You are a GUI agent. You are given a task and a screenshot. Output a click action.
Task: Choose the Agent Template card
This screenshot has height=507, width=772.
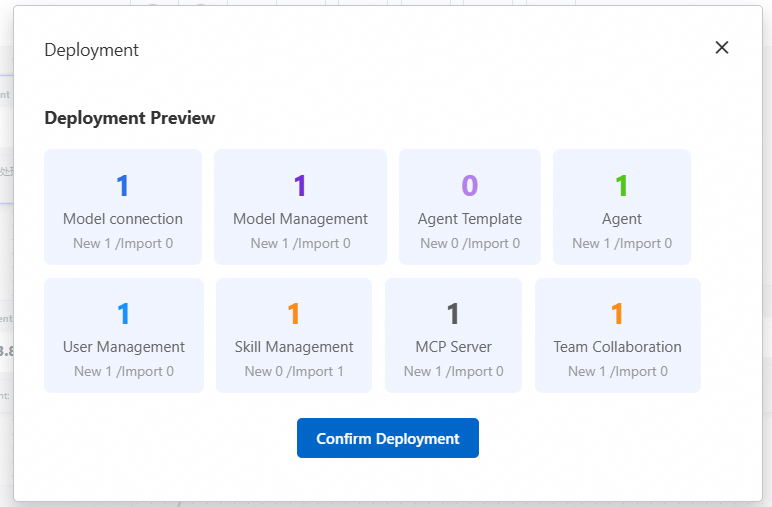[470, 207]
